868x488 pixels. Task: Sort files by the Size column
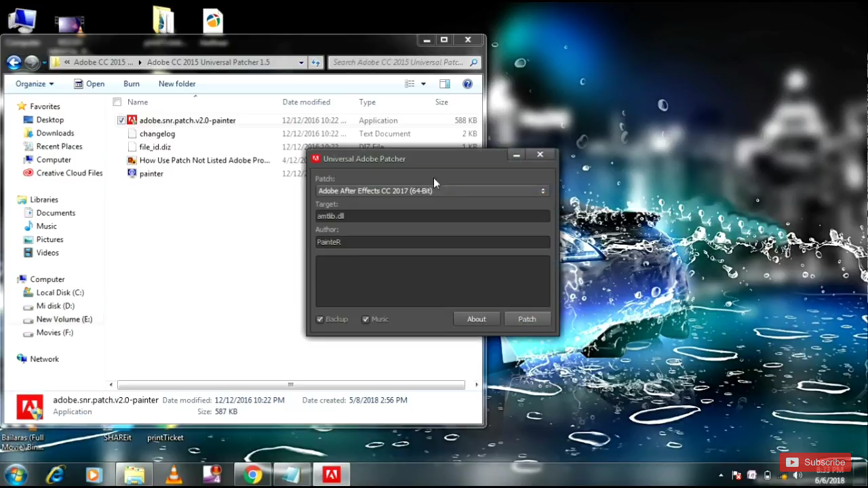point(441,102)
